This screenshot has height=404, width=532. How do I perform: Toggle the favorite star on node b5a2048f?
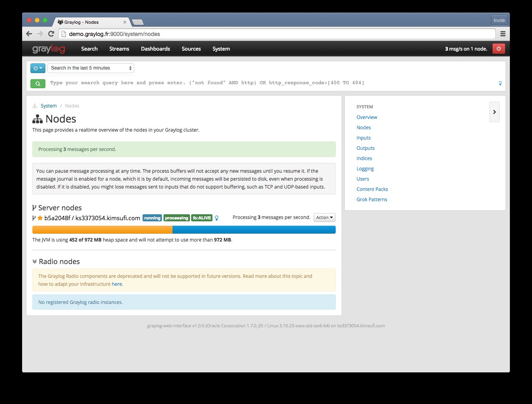pos(39,218)
